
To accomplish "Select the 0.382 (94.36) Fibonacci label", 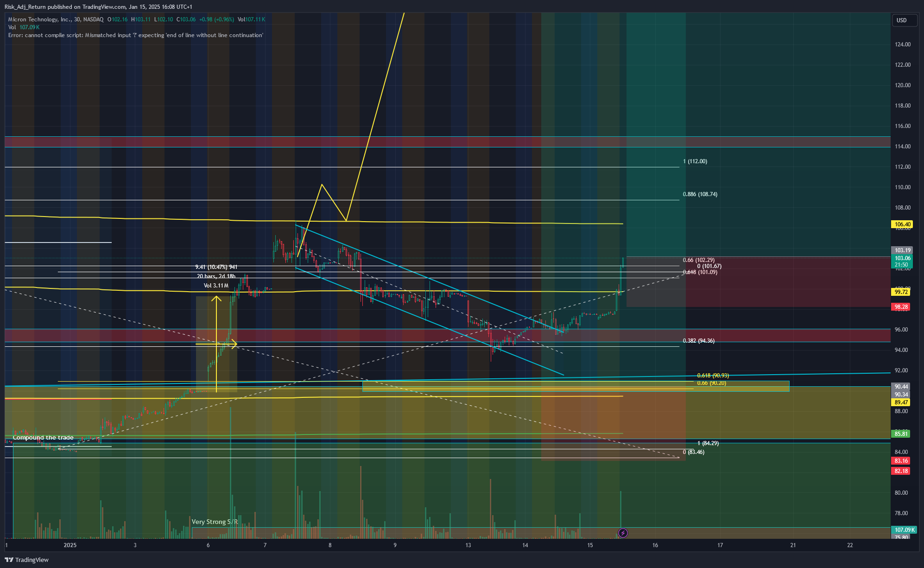I will point(699,341).
